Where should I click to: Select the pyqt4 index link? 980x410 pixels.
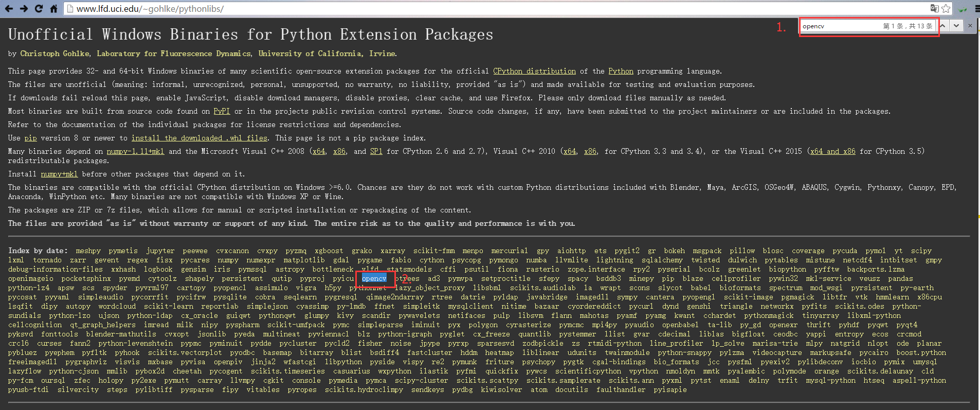pyautogui.click(x=907, y=325)
